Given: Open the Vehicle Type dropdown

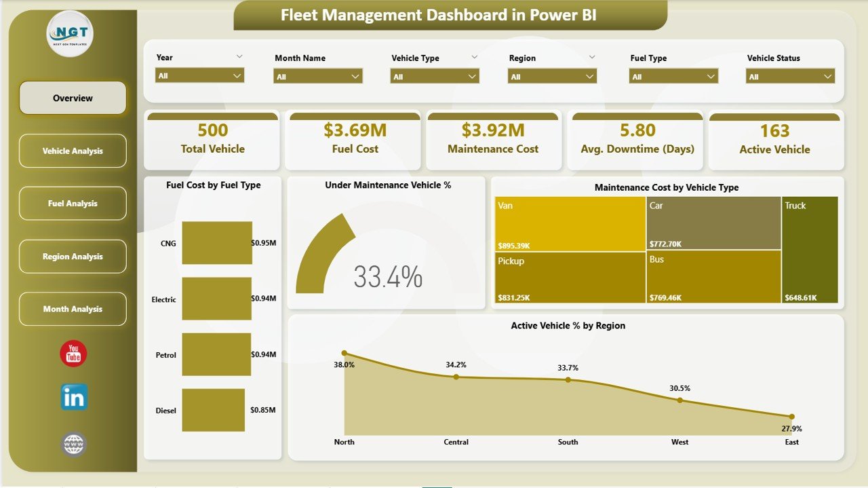Looking at the screenshot, I should 471,75.
